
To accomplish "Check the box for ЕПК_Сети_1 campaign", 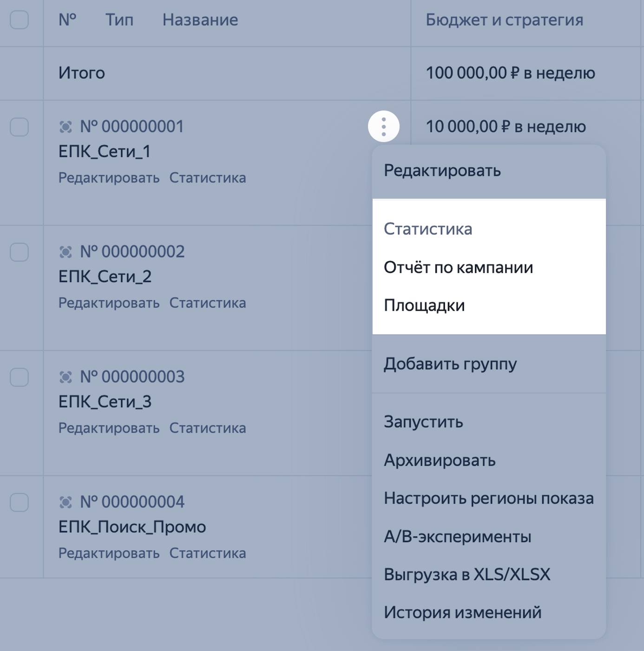I will tap(20, 127).
